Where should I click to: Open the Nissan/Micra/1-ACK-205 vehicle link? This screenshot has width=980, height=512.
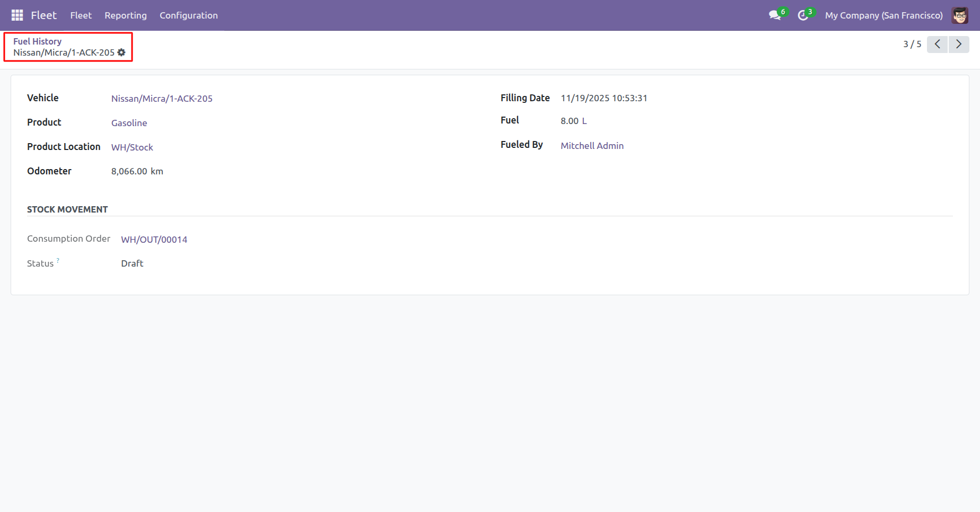coord(162,99)
